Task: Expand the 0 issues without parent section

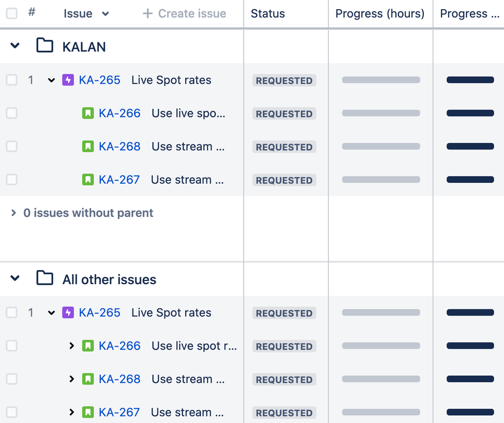Action: point(14,213)
